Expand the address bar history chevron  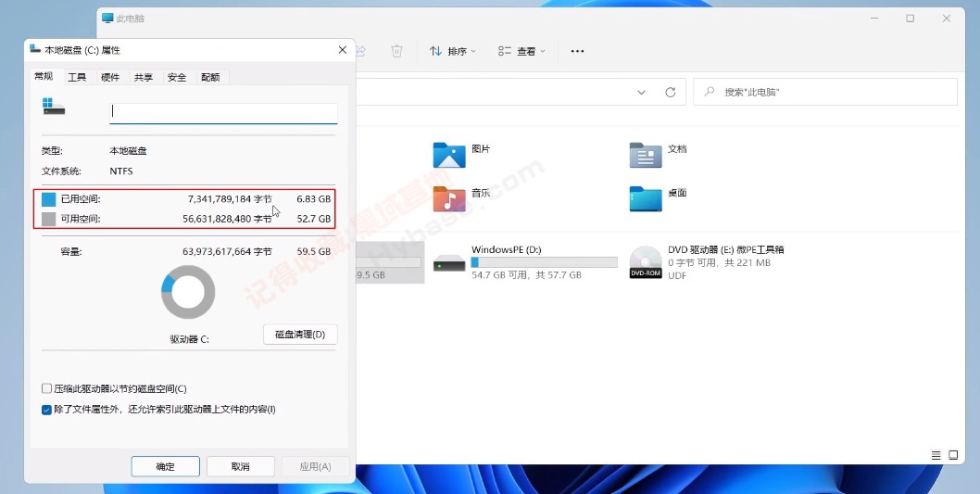pos(641,93)
